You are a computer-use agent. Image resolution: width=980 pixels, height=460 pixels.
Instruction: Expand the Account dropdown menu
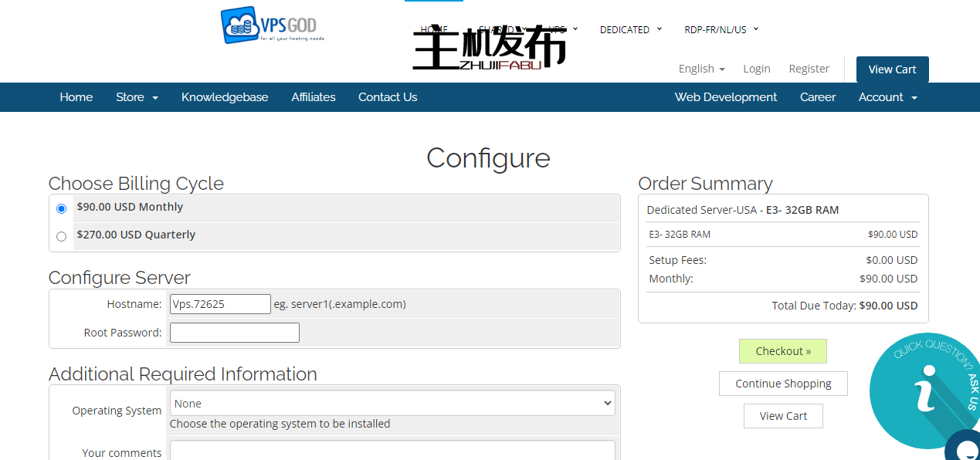pyautogui.click(x=887, y=97)
